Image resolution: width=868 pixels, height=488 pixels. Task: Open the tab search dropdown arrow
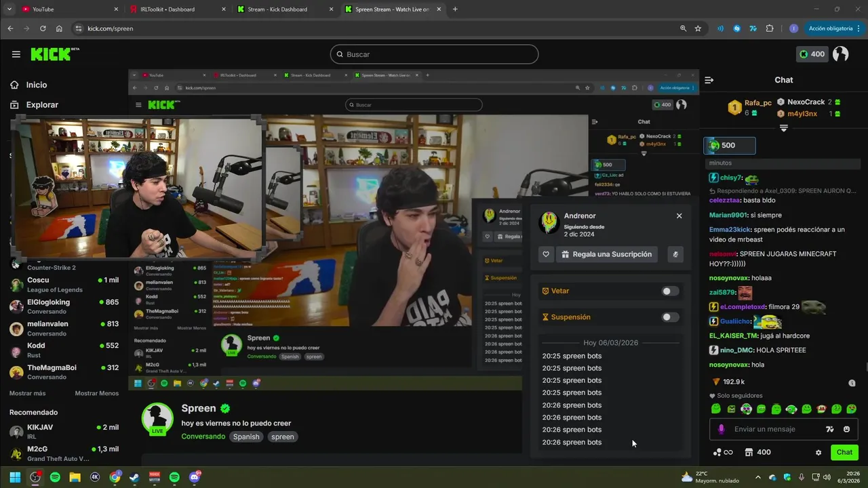9,9
